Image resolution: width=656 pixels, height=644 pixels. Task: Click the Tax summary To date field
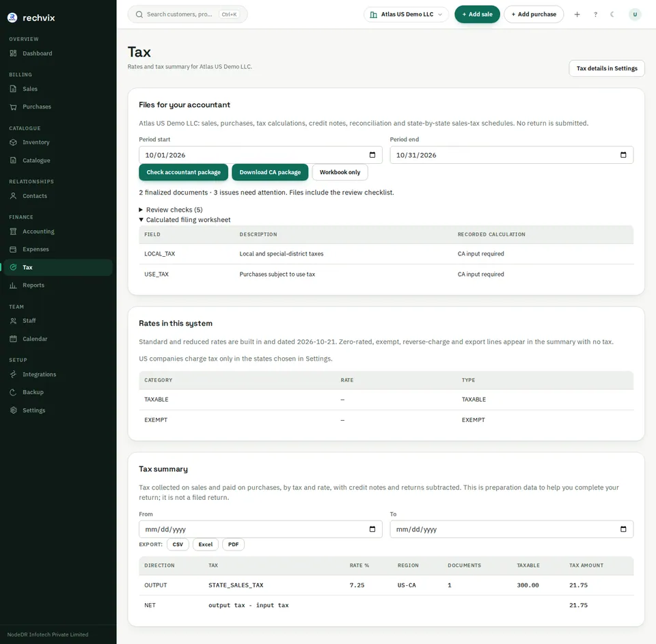click(x=512, y=529)
